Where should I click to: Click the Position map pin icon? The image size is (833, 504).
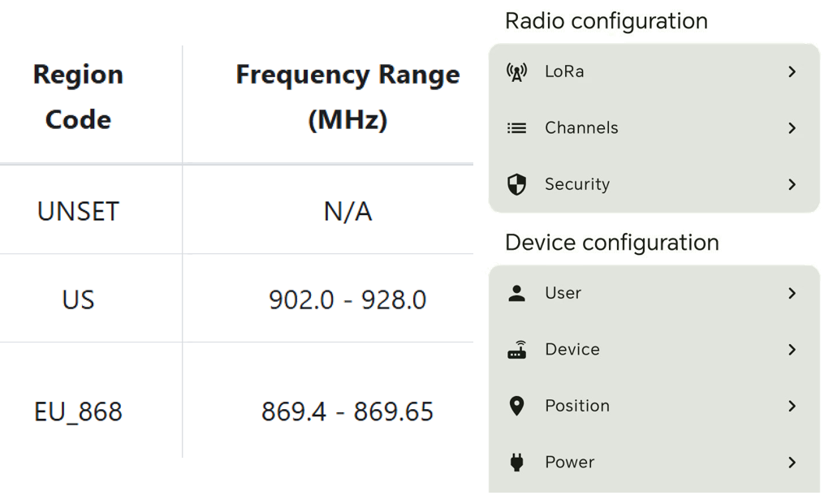click(x=516, y=406)
